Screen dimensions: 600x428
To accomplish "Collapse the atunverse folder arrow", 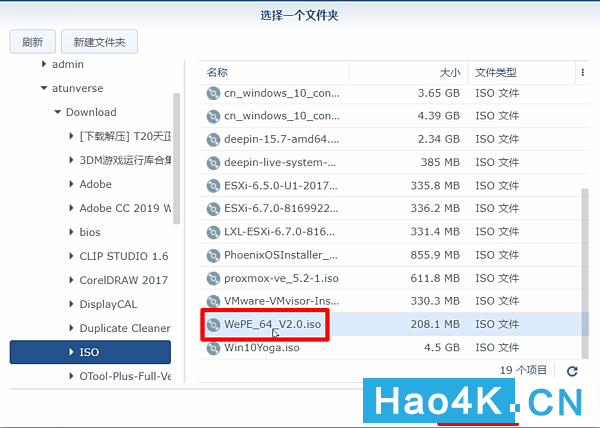I will coord(44,88).
